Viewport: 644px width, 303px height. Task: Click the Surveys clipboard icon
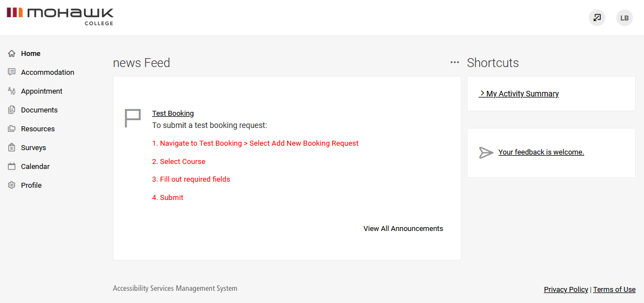click(12, 148)
